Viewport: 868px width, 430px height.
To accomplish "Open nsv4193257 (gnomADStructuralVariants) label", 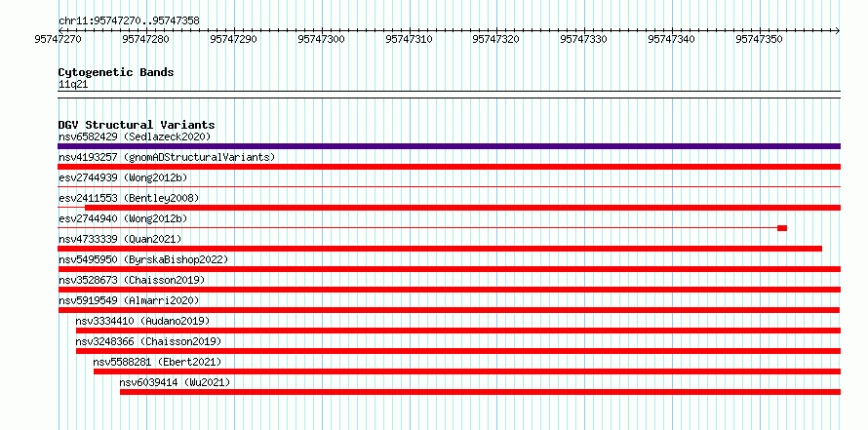I will point(167,157).
